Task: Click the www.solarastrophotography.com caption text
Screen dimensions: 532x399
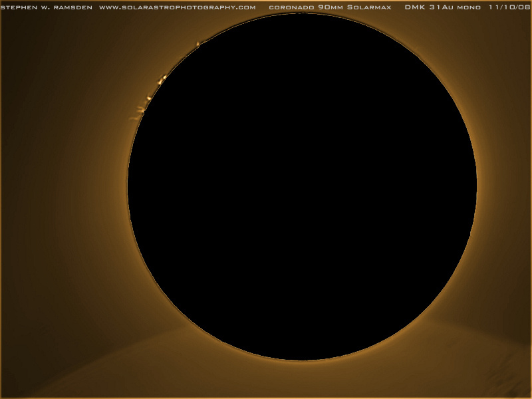Action: pyautogui.click(x=178, y=7)
